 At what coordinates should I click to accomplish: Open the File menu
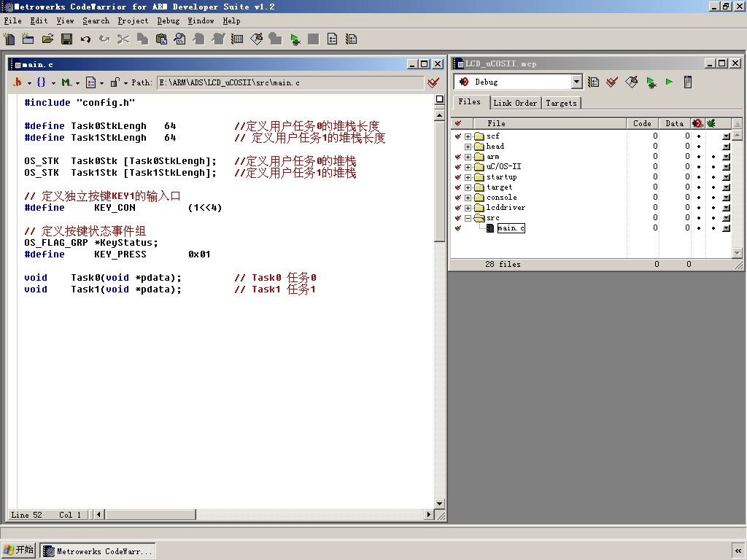coord(13,20)
